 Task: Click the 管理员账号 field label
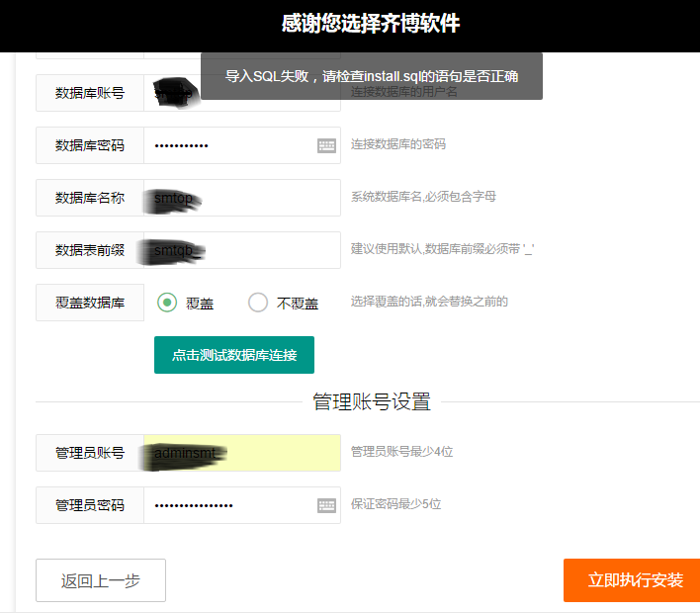click(90, 453)
